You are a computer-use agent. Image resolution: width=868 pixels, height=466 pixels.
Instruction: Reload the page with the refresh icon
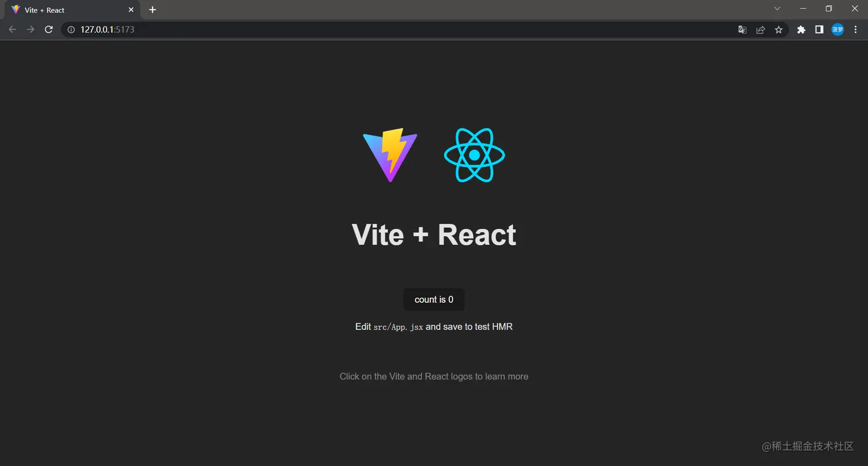(49, 29)
